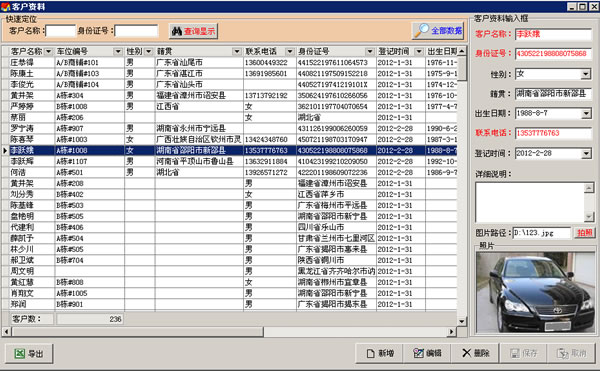The width and height of the screenshot is (600, 371).
Task: Expand the 登记时间 date picker in input panel
Action: coord(585,153)
